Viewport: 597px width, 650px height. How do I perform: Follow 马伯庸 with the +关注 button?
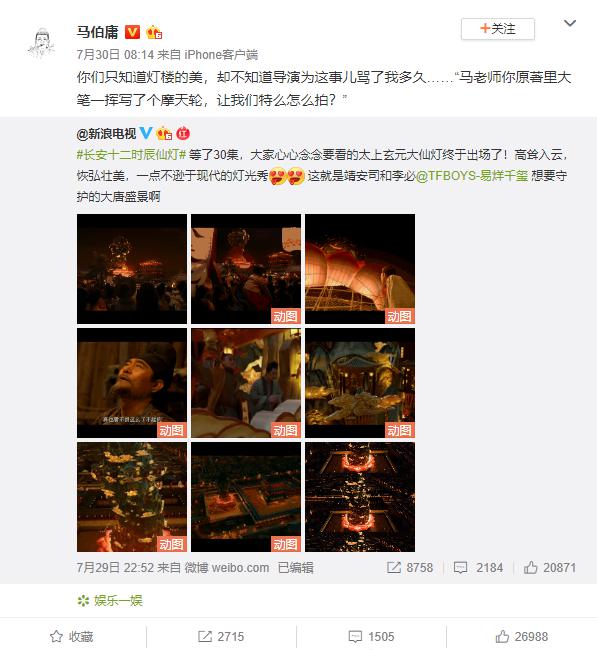coord(498,29)
